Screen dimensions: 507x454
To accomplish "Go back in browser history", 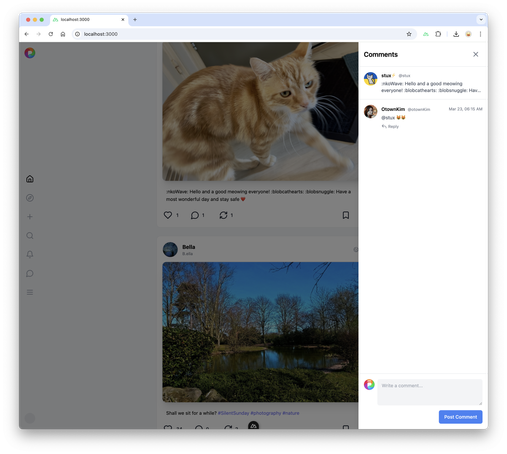I will [27, 34].
